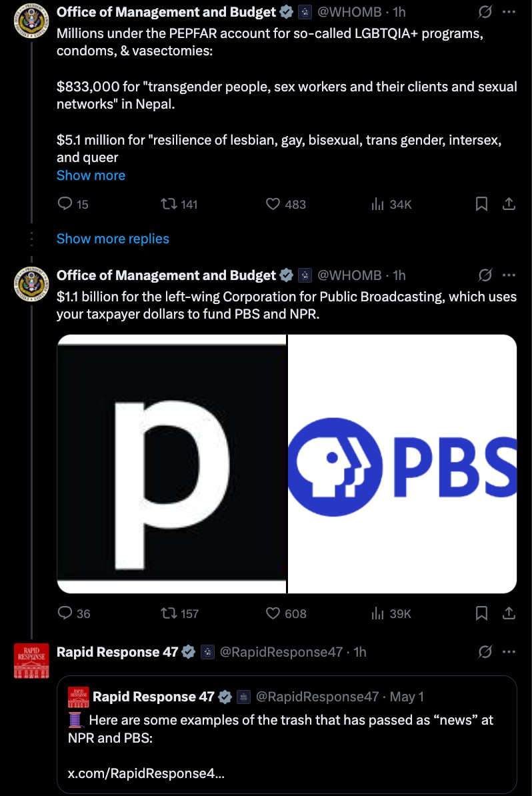This screenshot has height=796, width=532.
Task: Share the Corporation for Public Broadcasting tweet
Action: tap(509, 613)
